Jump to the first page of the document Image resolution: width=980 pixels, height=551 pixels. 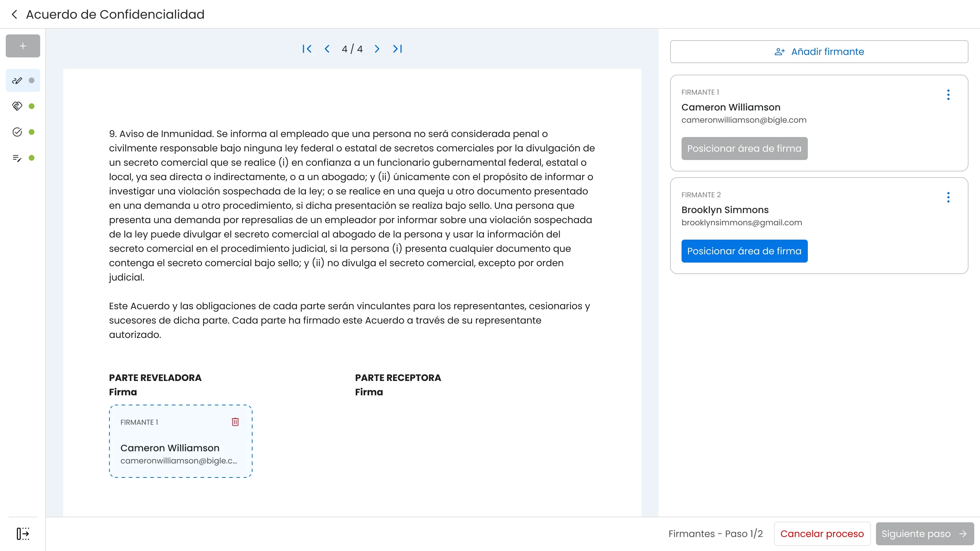pyautogui.click(x=307, y=49)
